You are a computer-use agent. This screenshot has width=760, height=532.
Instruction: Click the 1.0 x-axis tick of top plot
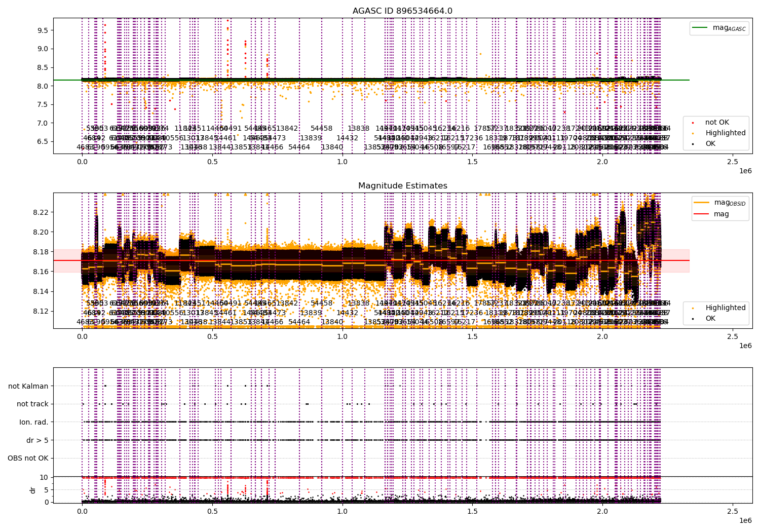coord(342,162)
